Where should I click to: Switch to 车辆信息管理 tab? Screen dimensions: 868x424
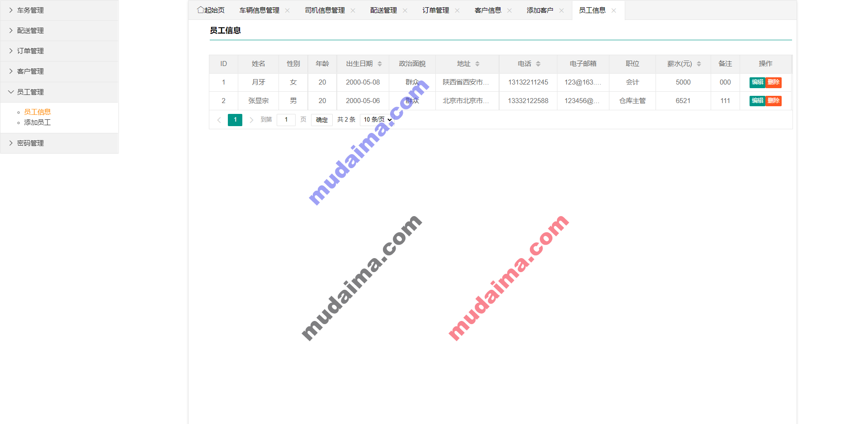pyautogui.click(x=259, y=10)
